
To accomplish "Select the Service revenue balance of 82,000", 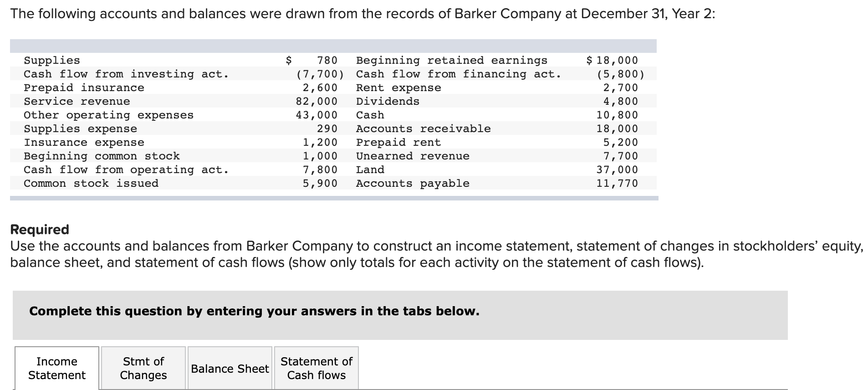I will (319, 101).
